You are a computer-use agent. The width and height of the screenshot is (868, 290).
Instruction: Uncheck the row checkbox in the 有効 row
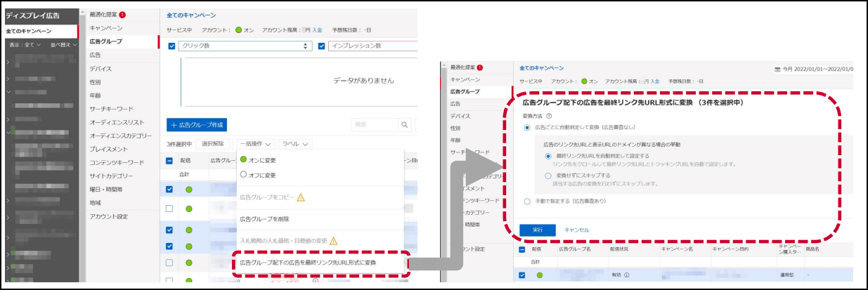point(522,275)
